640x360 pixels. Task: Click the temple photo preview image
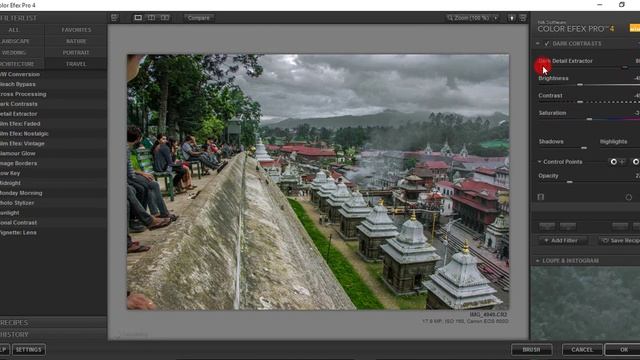[x=318, y=182]
